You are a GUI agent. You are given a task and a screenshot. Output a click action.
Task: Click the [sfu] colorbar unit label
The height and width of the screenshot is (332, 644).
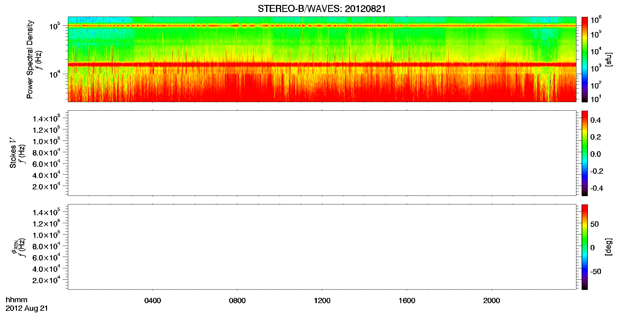(608, 59)
